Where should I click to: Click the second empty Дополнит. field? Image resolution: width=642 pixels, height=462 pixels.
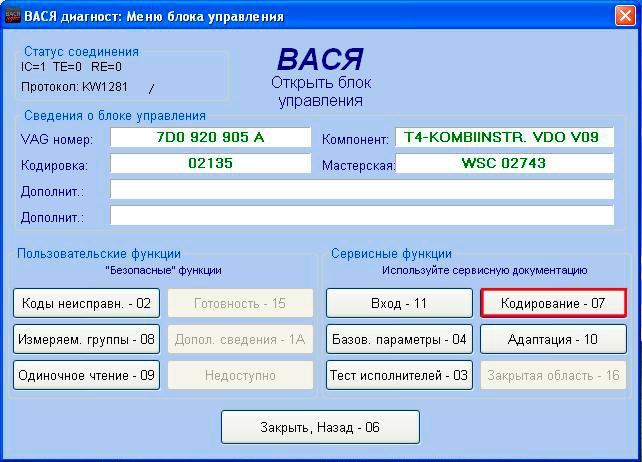tap(362, 215)
